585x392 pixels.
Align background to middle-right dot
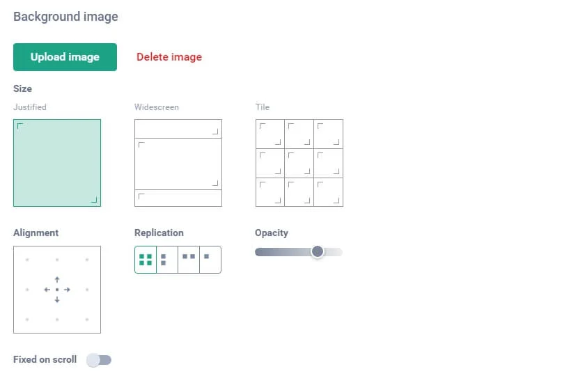click(87, 290)
